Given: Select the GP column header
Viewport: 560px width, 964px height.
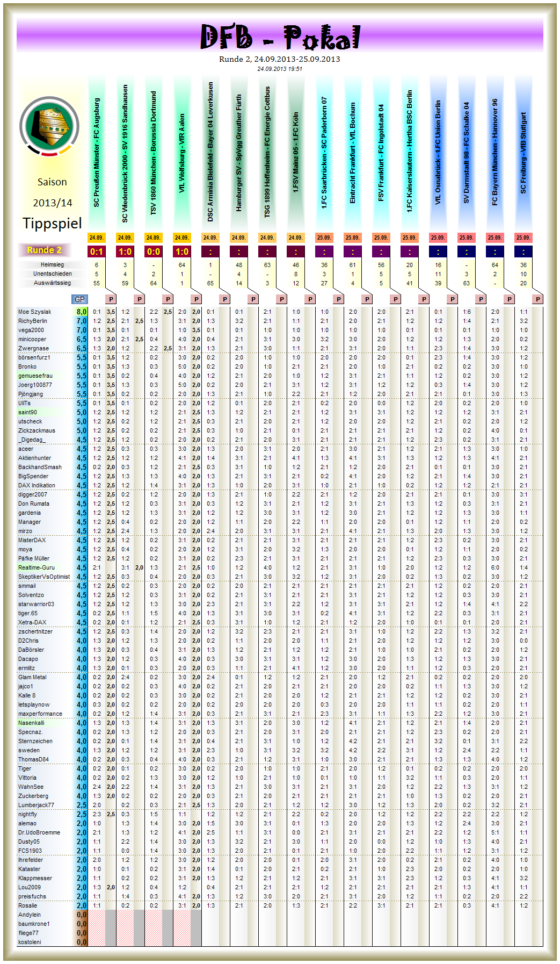Looking at the screenshot, I should tap(79, 299).
